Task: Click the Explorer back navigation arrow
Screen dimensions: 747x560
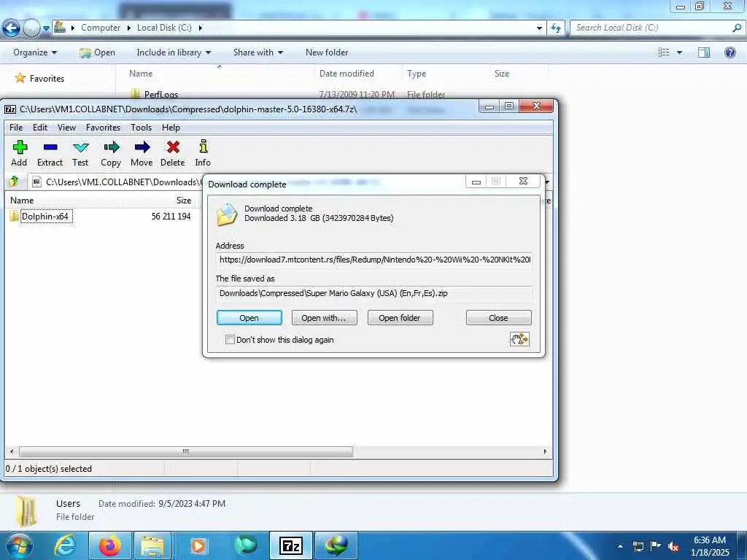Action: (x=11, y=28)
